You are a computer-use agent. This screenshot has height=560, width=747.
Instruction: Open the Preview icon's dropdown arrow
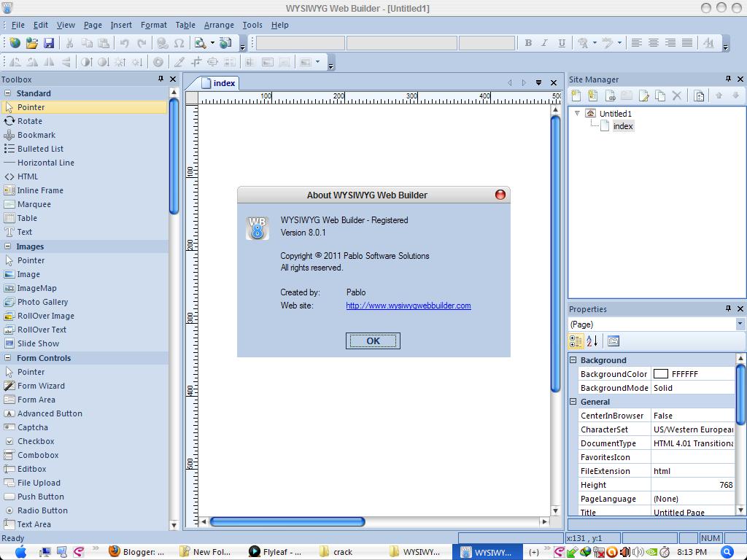click(212, 43)
